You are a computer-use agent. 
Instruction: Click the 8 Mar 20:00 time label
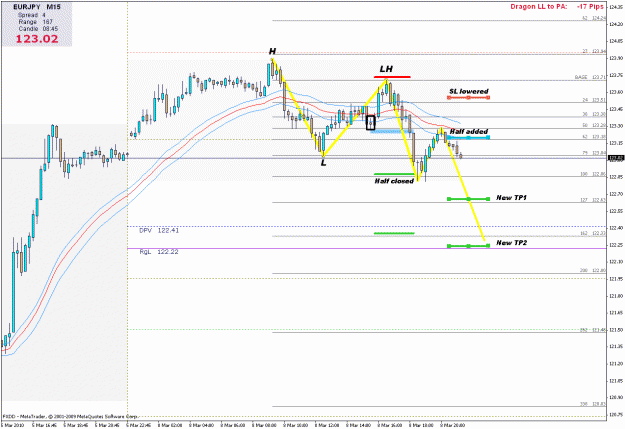click(453, 425)
